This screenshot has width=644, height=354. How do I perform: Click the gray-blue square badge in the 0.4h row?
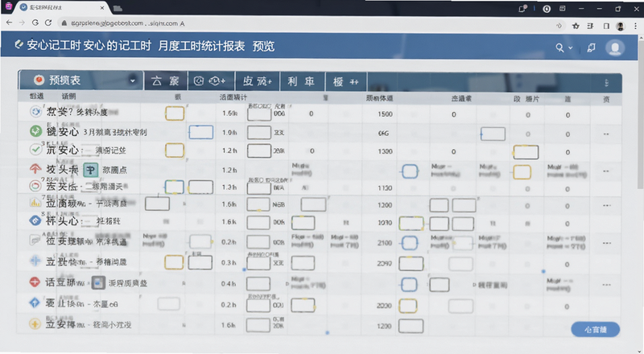[x=98, y=282]
